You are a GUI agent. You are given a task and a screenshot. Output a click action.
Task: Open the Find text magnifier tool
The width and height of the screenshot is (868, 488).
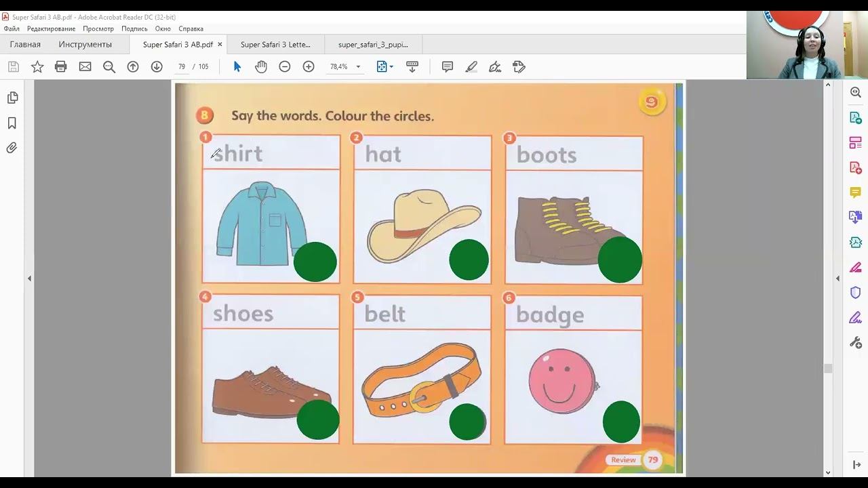click(108, 66)
